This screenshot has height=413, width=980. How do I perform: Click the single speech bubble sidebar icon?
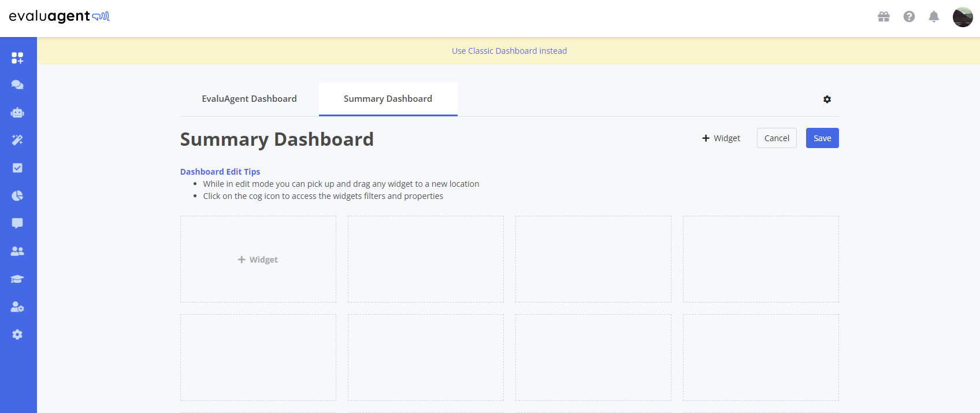coord(17,223)
